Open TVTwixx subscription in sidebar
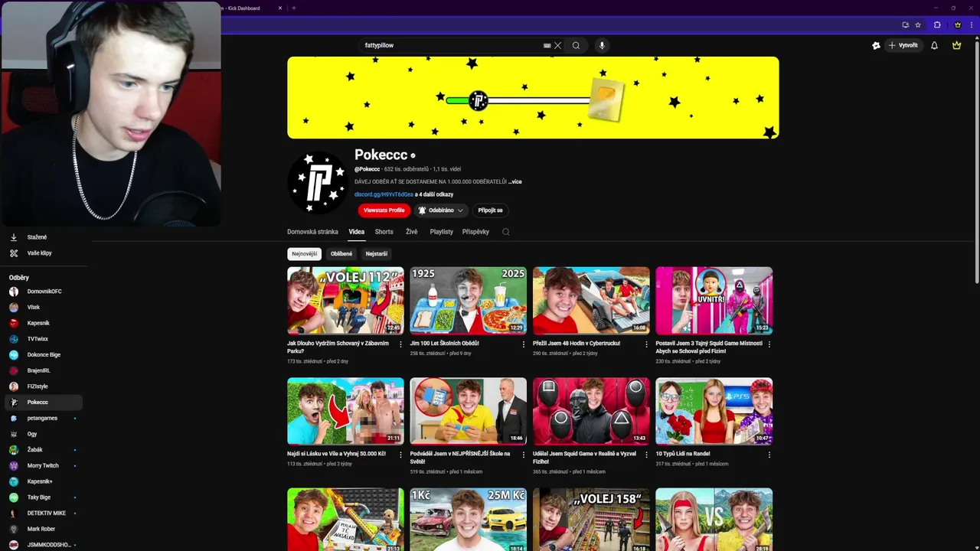The image size is (980, 551). 44,339
